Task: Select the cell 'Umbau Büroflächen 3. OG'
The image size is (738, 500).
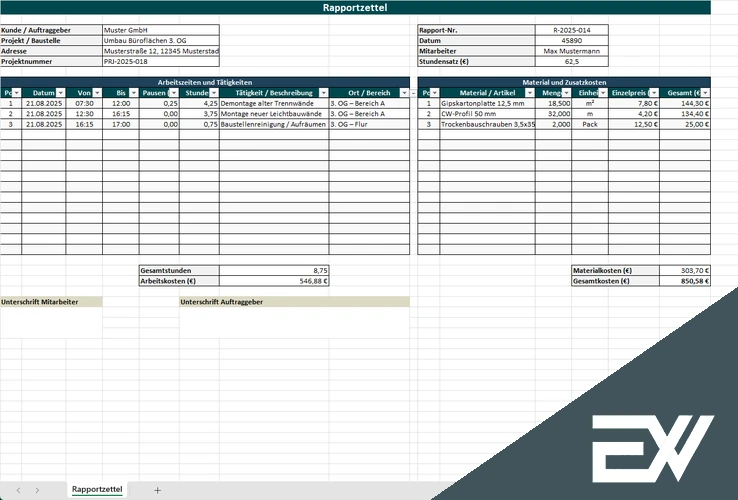Action: pos(161,40)
